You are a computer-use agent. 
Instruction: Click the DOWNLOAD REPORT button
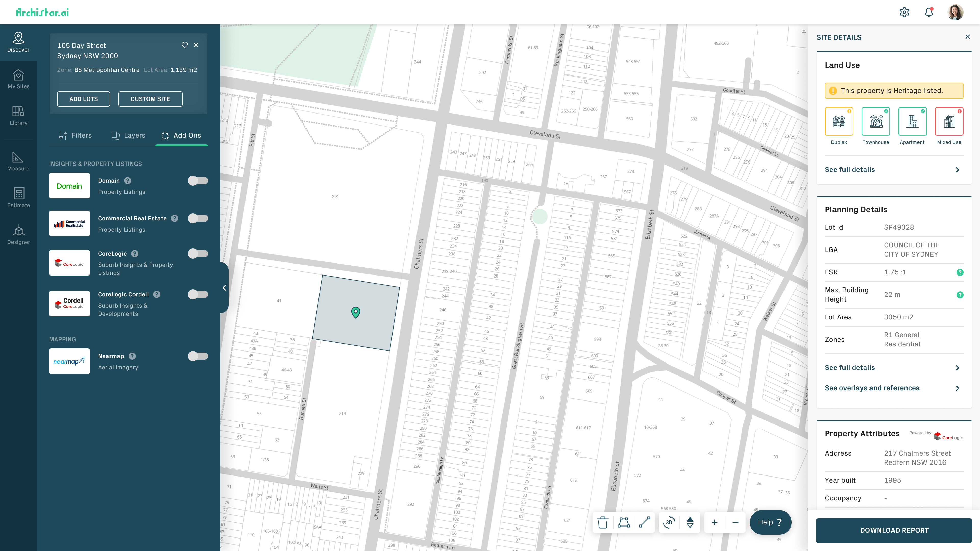coord(894,531)
